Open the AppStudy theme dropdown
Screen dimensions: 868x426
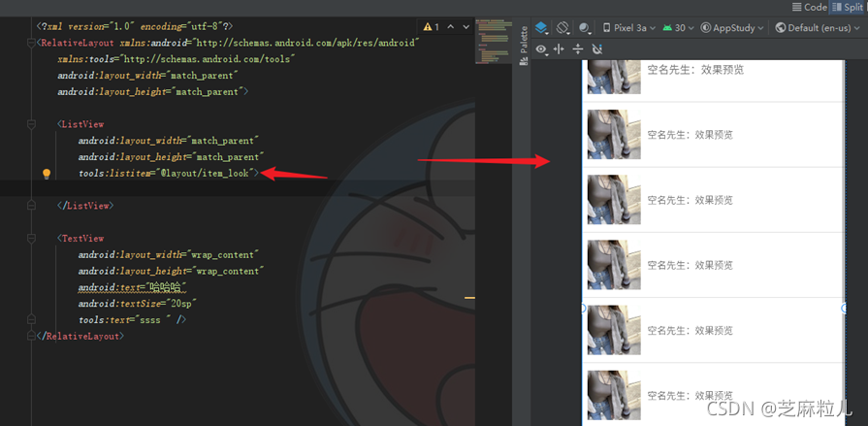(x=732, y=28)
